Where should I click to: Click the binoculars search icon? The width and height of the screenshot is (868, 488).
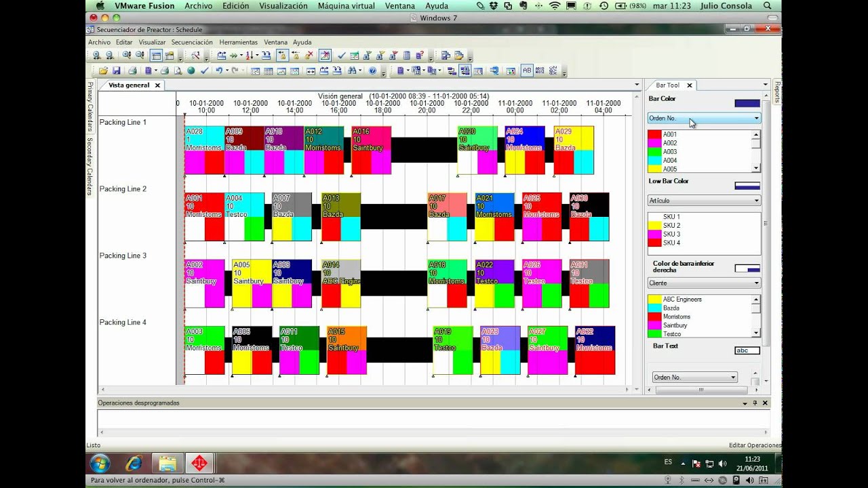pos(352,70)
